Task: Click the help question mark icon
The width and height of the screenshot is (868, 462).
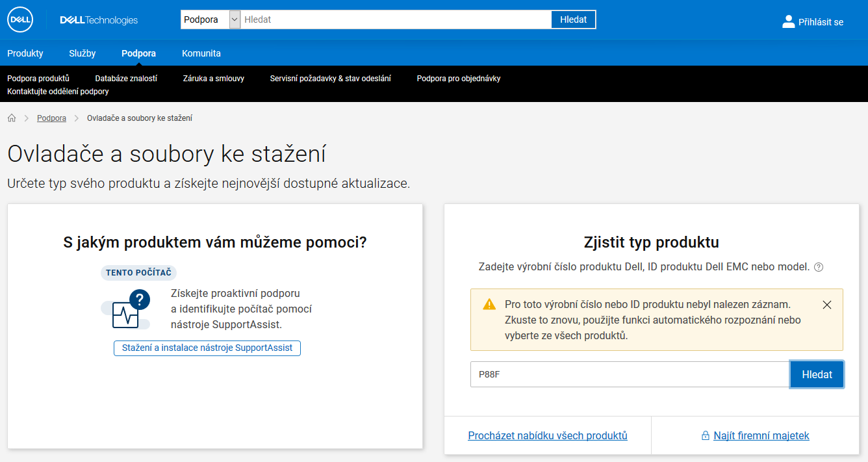Action: pyautogui.click(x=819, y=267)
